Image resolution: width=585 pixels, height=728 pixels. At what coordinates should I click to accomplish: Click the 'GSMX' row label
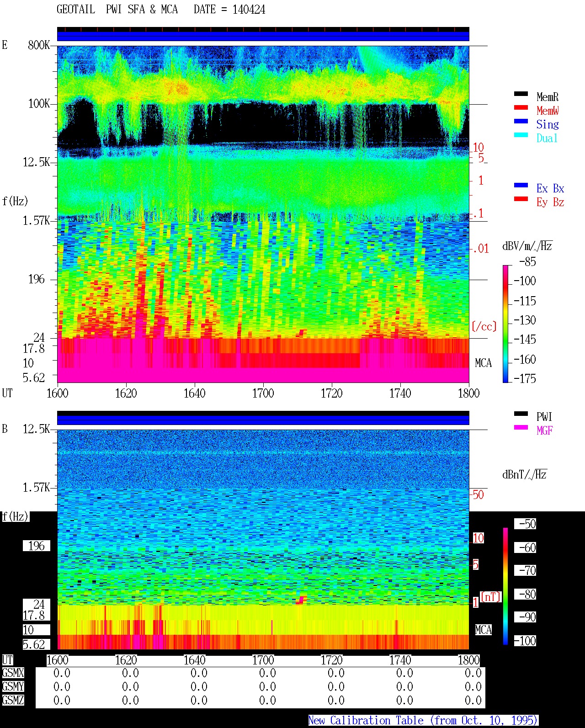click(x=13, y=673)
